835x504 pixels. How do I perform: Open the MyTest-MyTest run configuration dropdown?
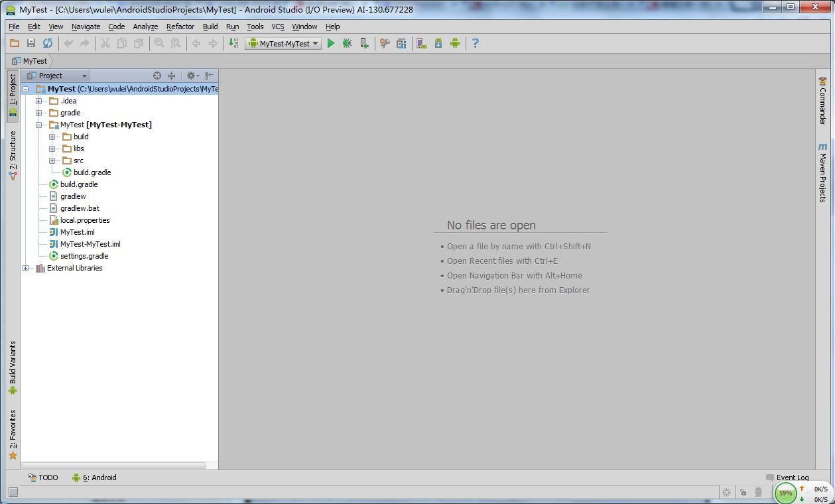point(283,43)
